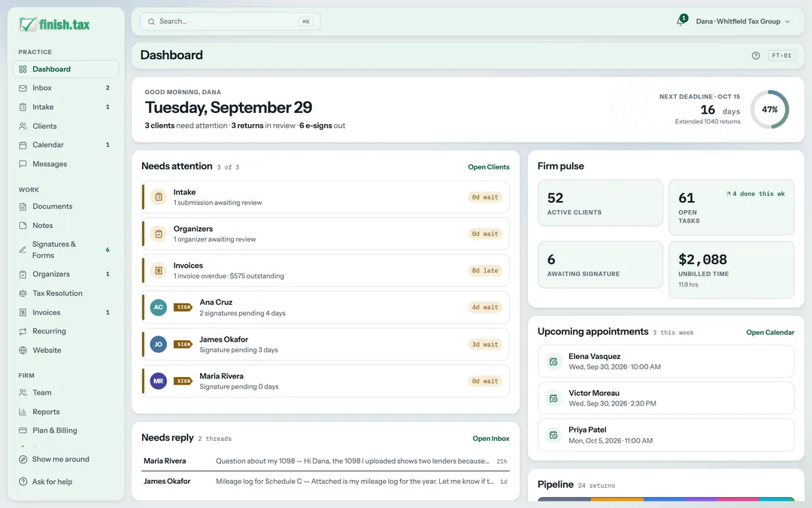Image resolution: width=812 pixels, height=508 pixels.
Task: Click the Intake clipboard icon in Needs attention
Action: point(159,197)
